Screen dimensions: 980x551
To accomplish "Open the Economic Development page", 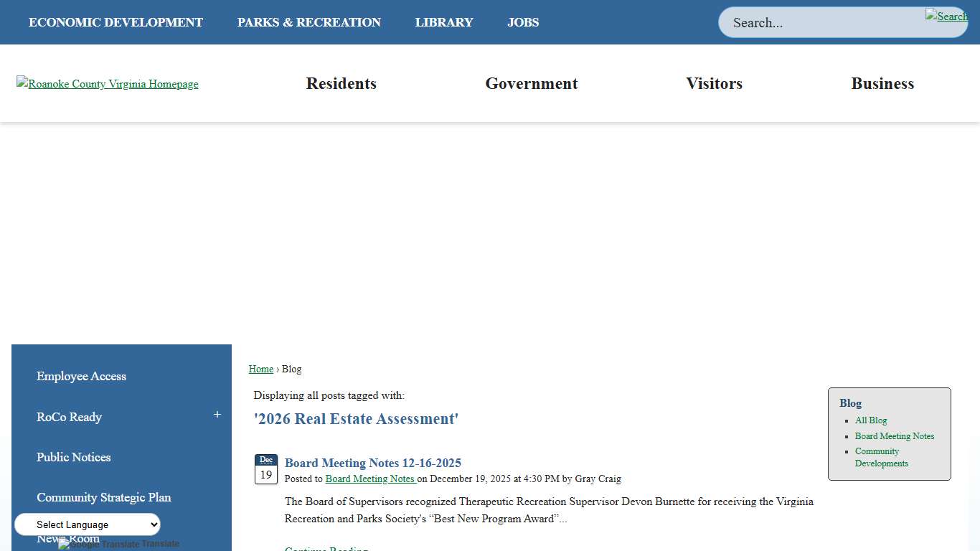I will coord(116,22).
